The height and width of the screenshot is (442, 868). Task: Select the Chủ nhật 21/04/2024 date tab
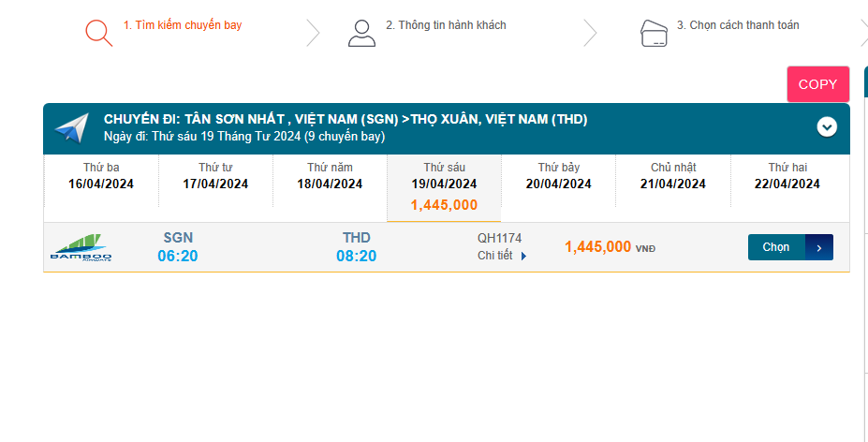pyautogui.click(x=672, y=177)
